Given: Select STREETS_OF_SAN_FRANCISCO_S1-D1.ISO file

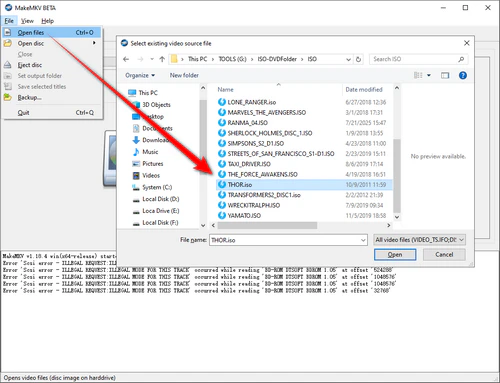Looking at the screenshot, I should [x=281, y=154].
